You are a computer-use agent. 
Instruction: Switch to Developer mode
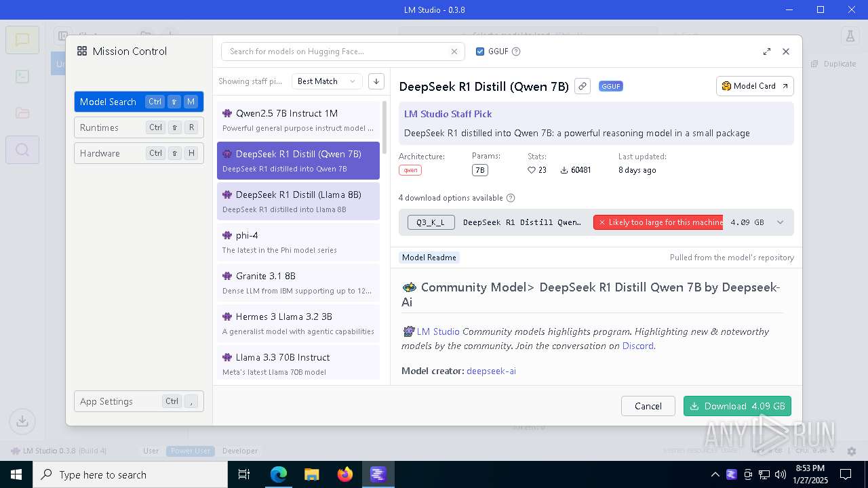(240, 451)
